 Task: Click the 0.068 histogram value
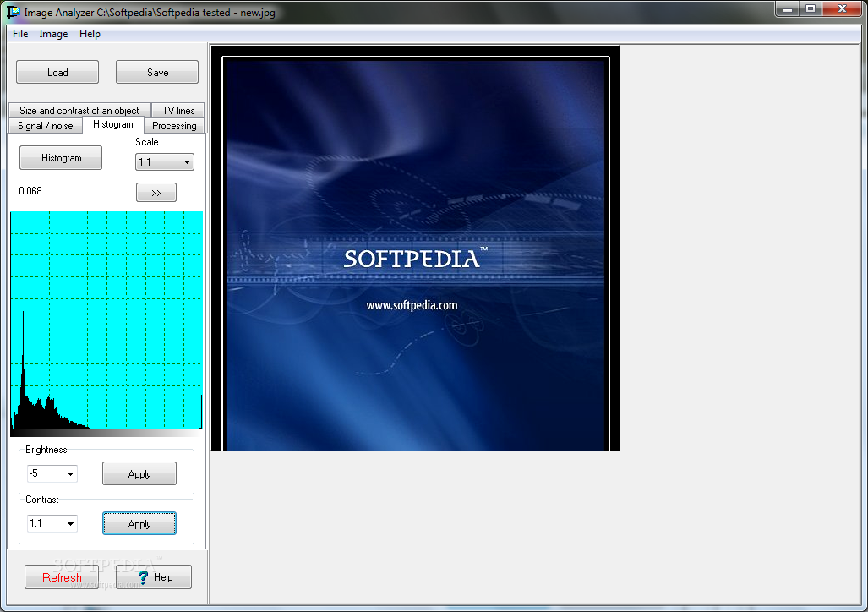tap(30, 190)
